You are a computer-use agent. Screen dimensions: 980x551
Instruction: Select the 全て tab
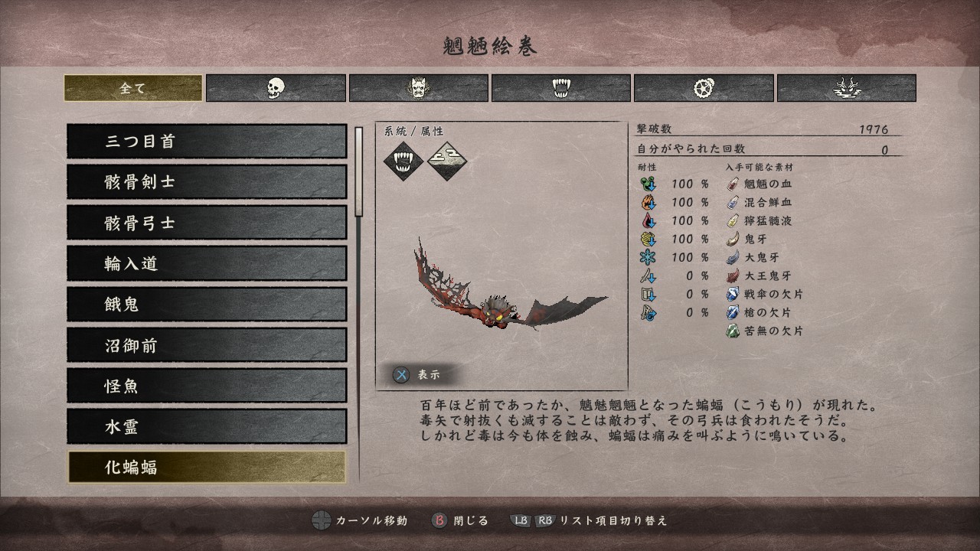pyautogui.click(x=133, y=88)
